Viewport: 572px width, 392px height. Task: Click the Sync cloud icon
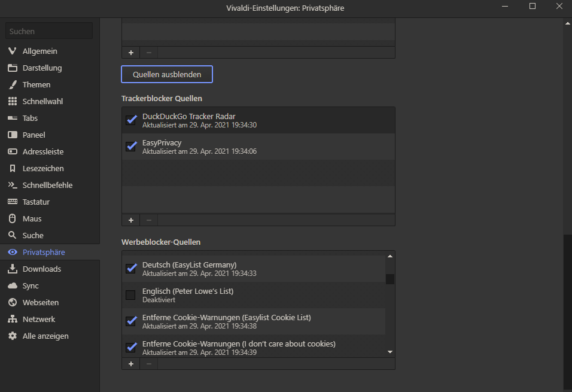(x=12, y=285)
